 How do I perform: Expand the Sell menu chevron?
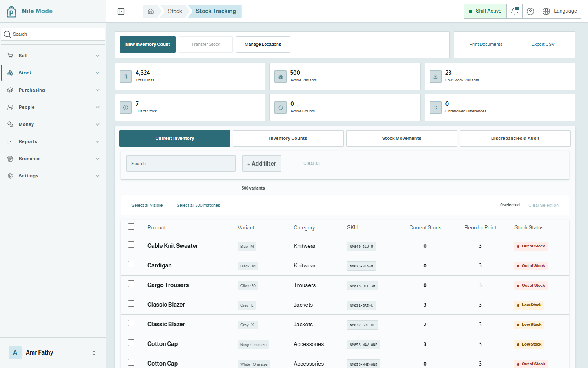click(98, 56)
